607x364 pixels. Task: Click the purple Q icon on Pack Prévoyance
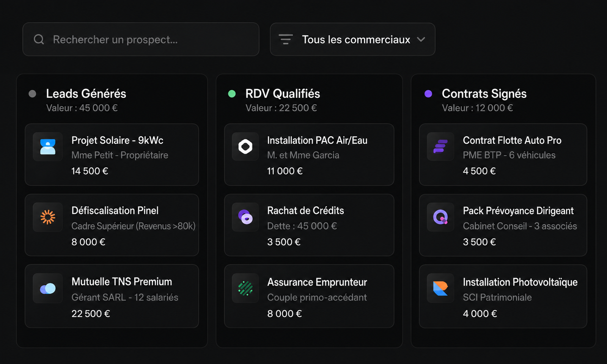pos(440,217)
